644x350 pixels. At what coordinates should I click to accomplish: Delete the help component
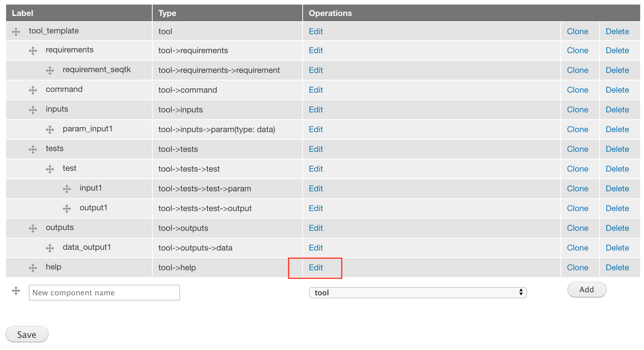[x=617, y=268]
